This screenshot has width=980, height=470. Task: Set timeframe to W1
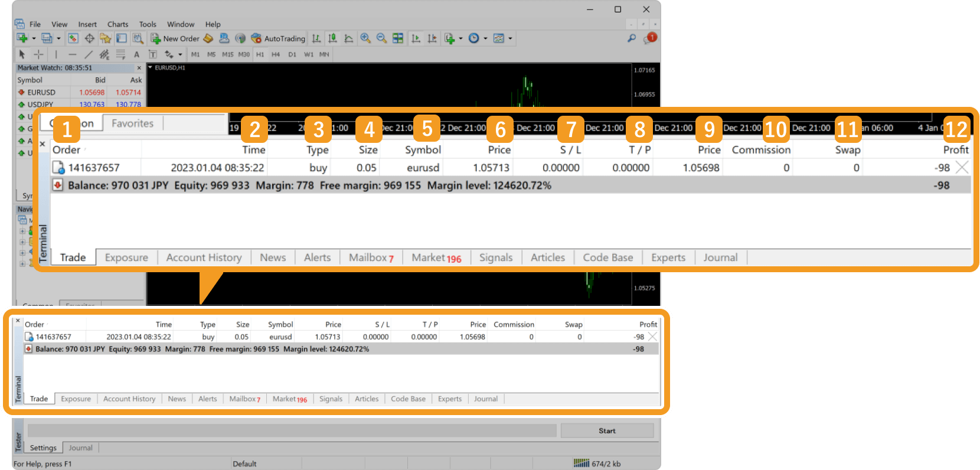[309, 54]
